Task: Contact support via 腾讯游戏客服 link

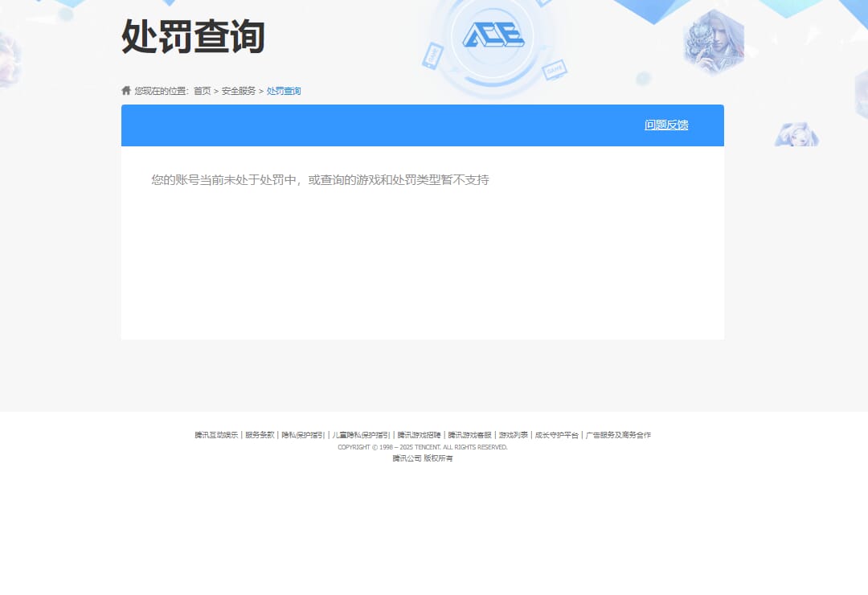Action: (469, 435)
